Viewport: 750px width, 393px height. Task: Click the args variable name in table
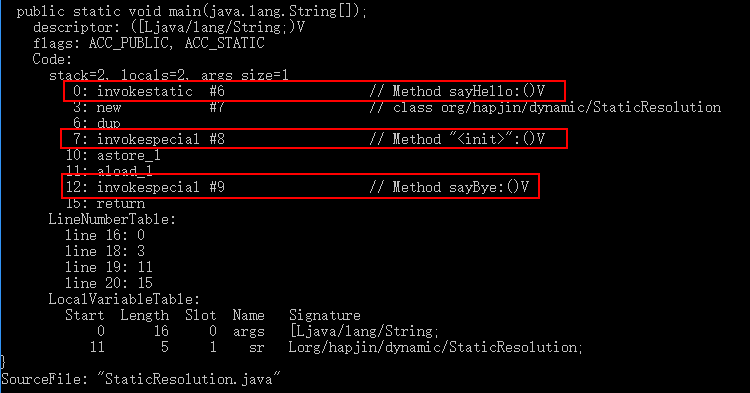(x=248, y=331)
